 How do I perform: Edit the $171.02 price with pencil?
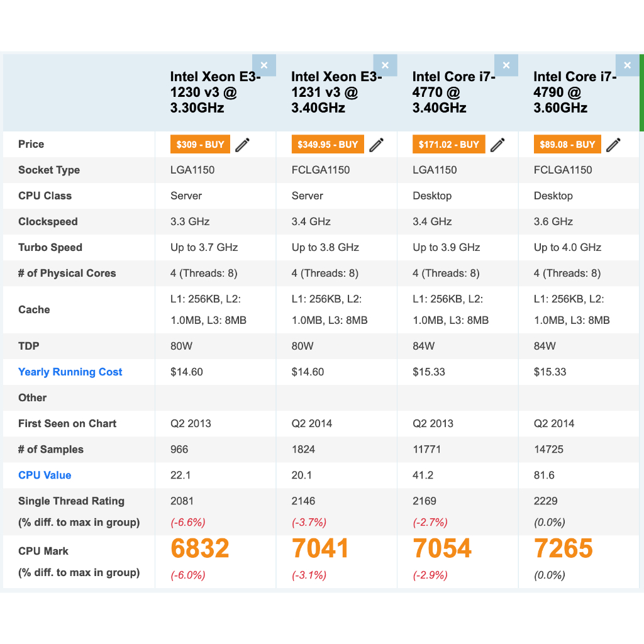coord(497,145)
